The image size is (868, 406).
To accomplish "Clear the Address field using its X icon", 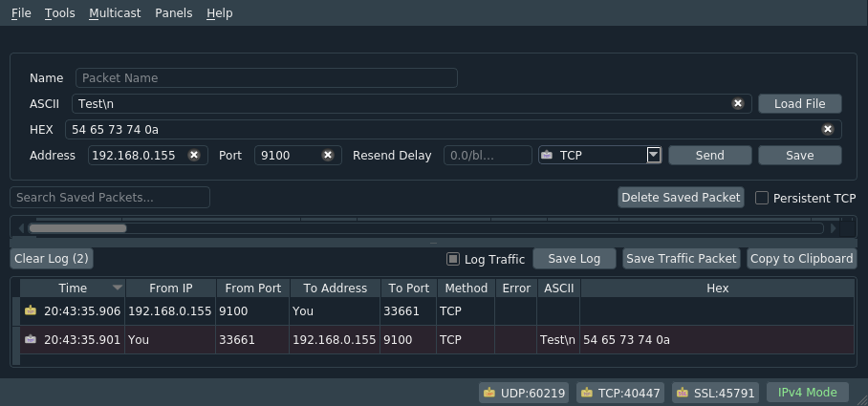I will tap(194, 156).
